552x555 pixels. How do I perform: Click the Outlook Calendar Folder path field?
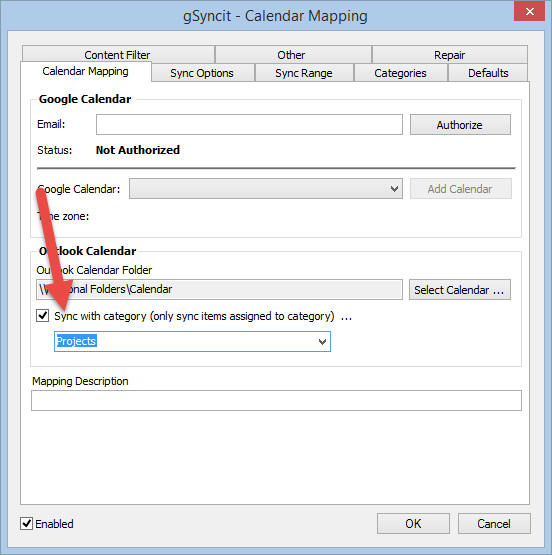[219, 290]
